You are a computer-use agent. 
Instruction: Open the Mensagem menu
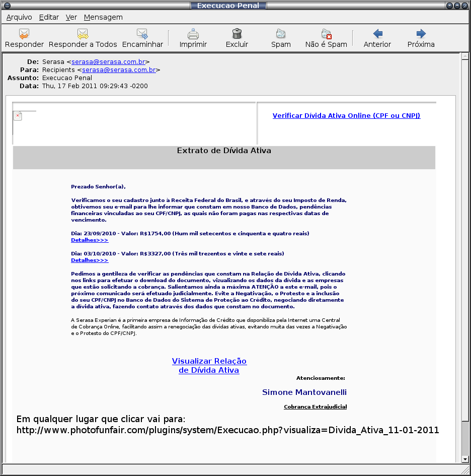[x=103, y=17]
